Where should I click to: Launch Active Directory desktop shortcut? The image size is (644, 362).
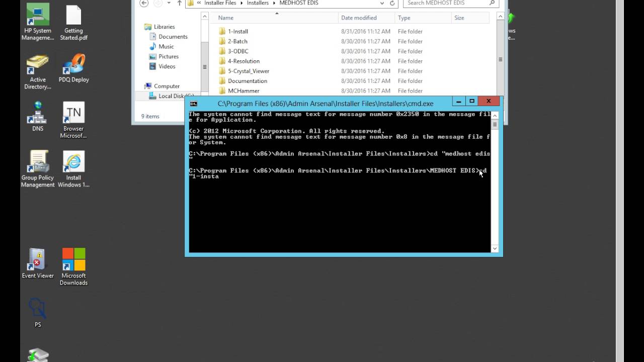38,71
